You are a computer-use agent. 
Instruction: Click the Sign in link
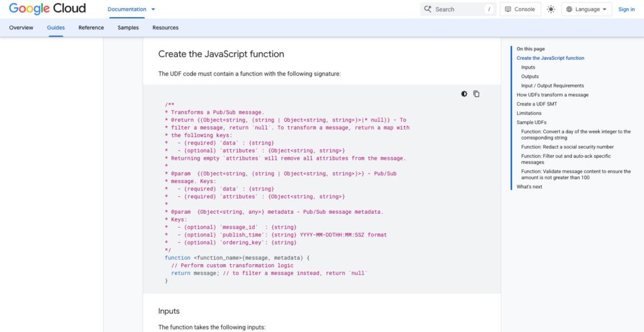point(626,9)
